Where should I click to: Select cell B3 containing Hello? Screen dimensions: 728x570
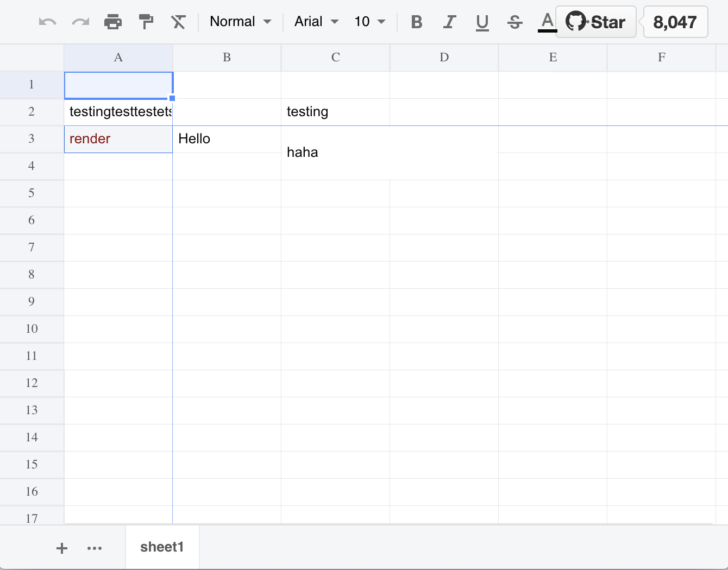(x=227, y=139)
